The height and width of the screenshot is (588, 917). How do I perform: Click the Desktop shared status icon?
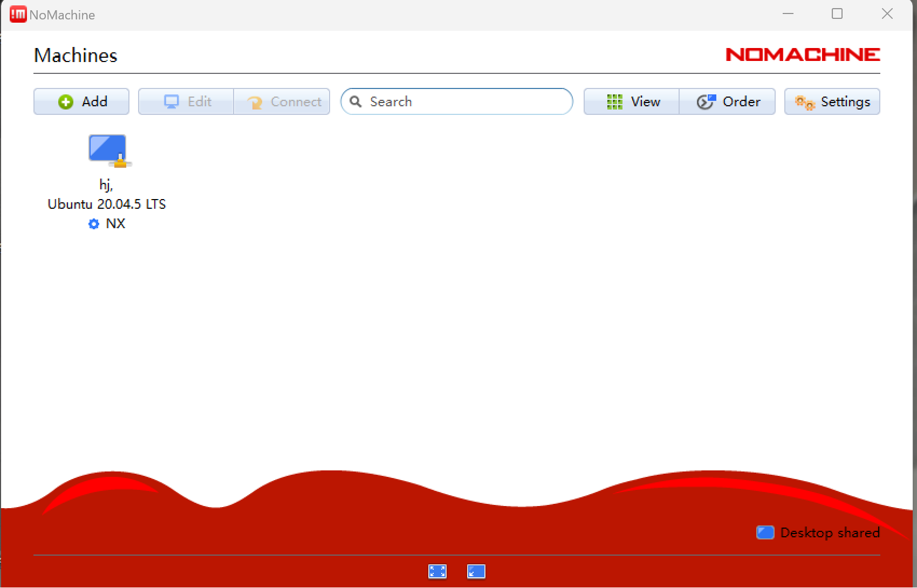tap(765, 532)
